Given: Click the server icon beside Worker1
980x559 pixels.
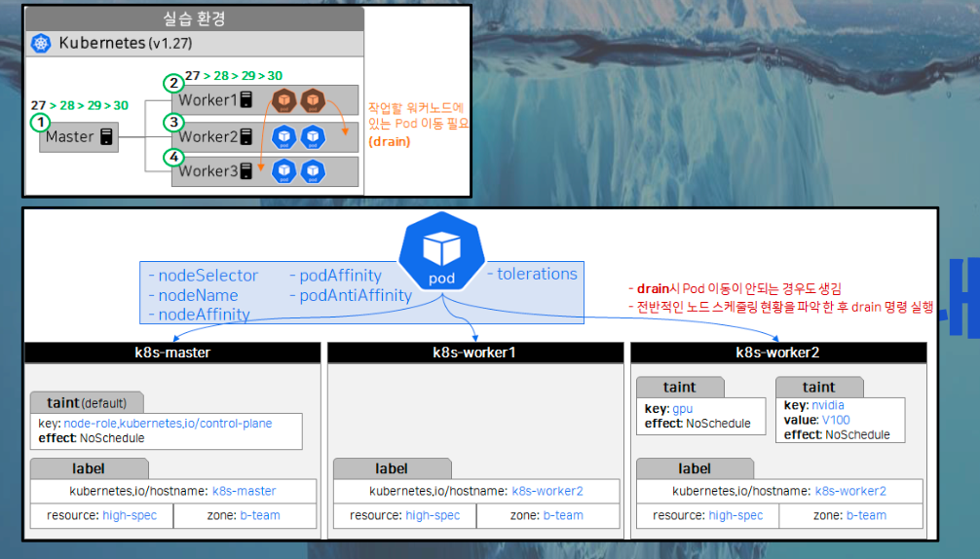Looking at the screenshot, I should coord(246,99).
